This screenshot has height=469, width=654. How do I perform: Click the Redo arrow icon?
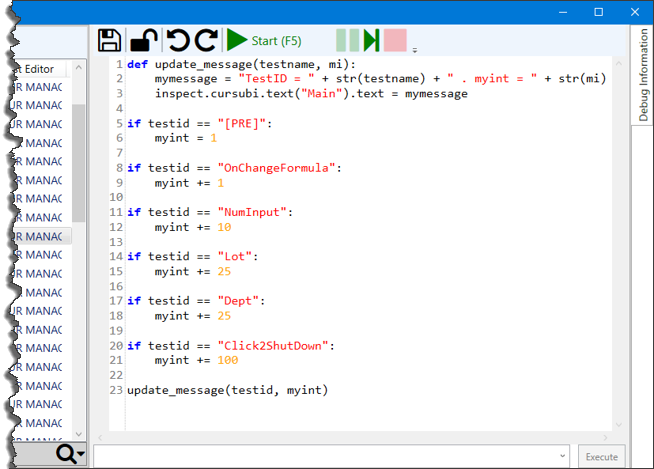[206, 41]
